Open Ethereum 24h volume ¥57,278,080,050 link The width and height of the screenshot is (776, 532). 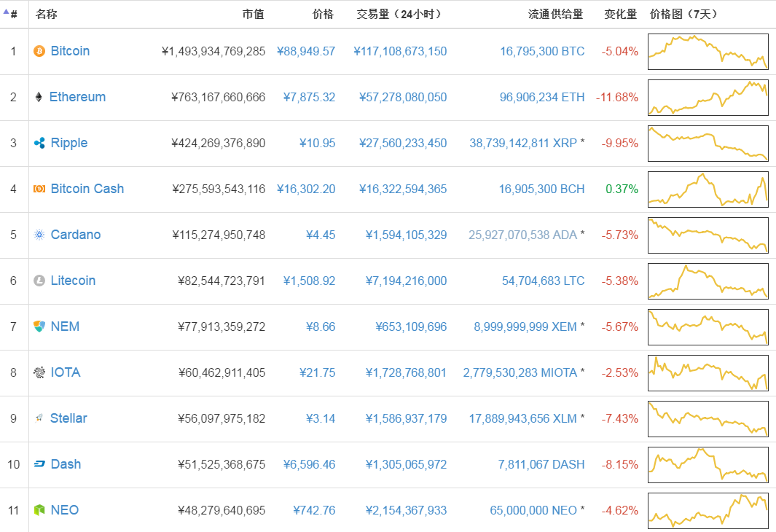400,97
